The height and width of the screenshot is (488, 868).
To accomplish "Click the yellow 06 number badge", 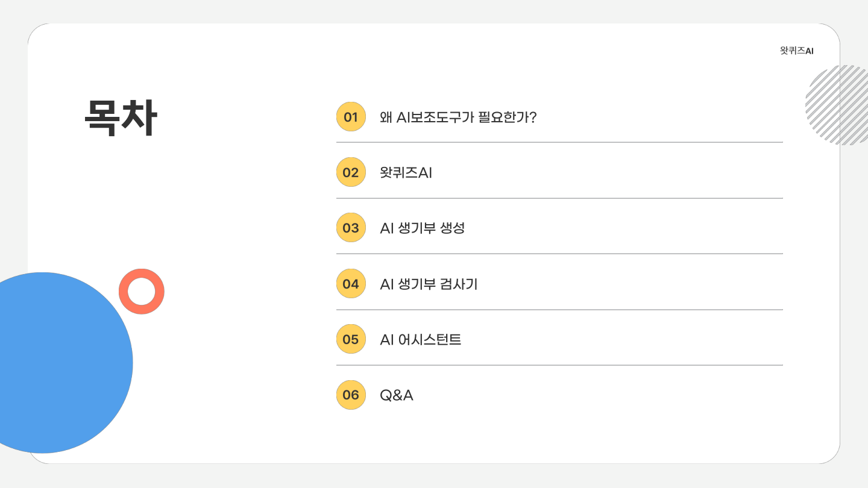I will [351, 395].
